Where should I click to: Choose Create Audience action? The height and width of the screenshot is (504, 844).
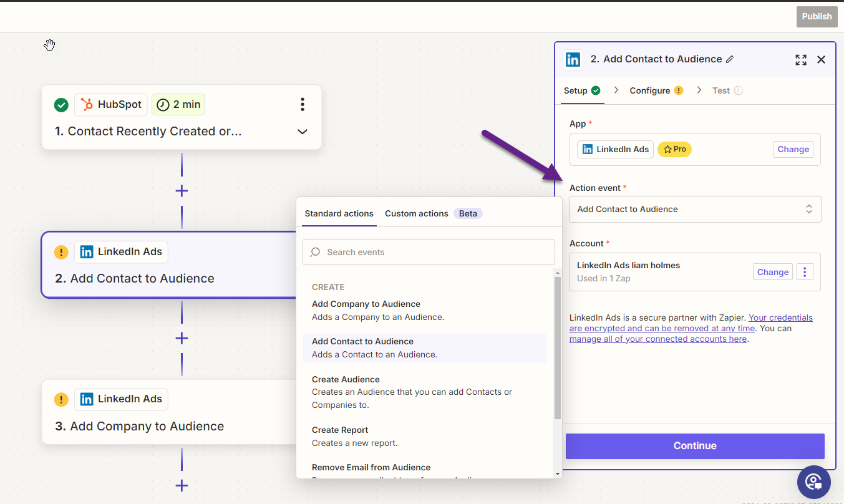424,392
